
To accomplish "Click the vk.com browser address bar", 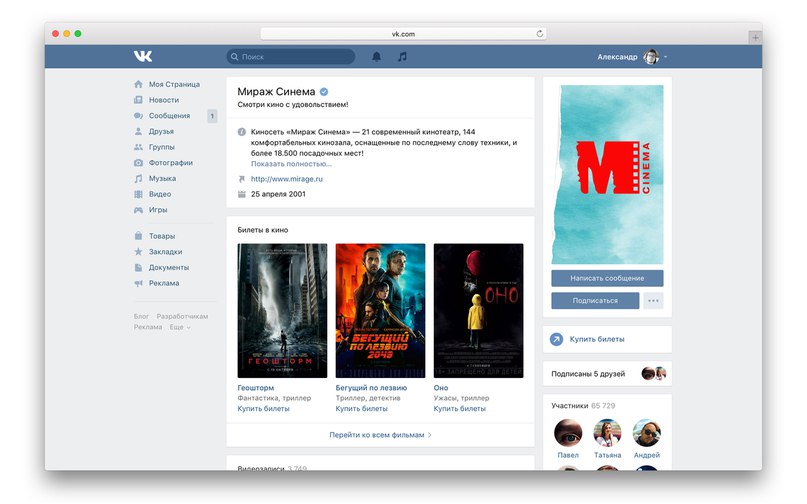I will click(x=403, y=34).
